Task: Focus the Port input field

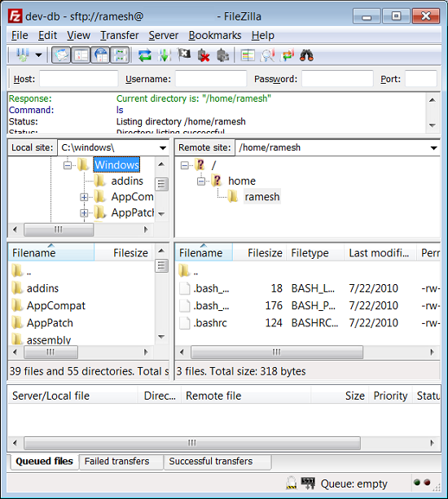Action: tap(420, 79)
